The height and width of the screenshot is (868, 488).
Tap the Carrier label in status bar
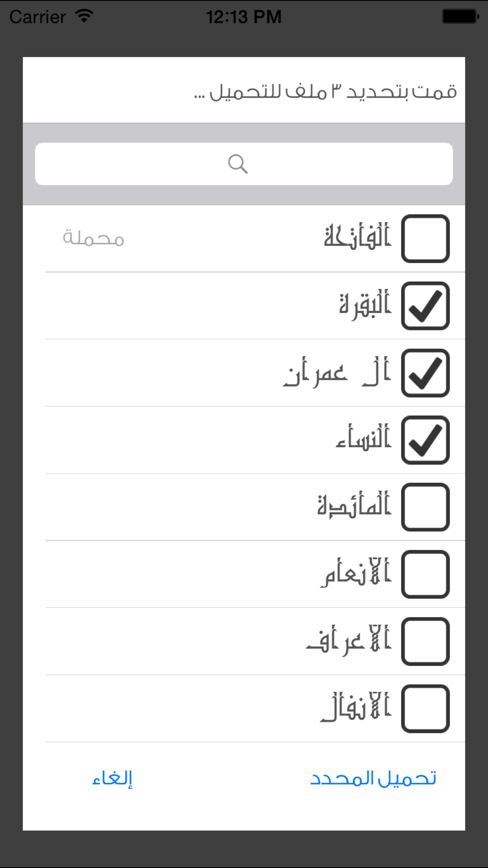[x=38, y=17]
